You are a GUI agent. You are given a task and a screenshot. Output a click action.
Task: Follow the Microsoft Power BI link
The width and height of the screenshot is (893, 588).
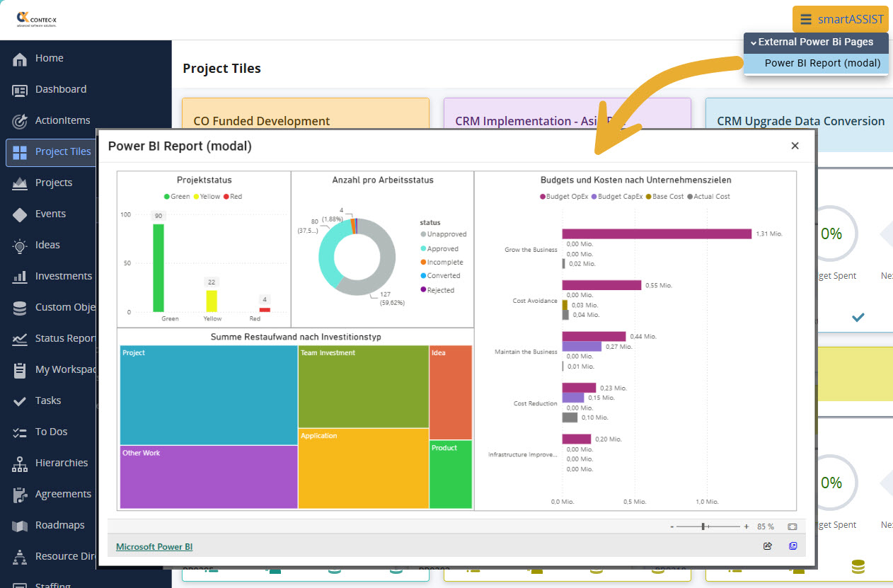154,546
